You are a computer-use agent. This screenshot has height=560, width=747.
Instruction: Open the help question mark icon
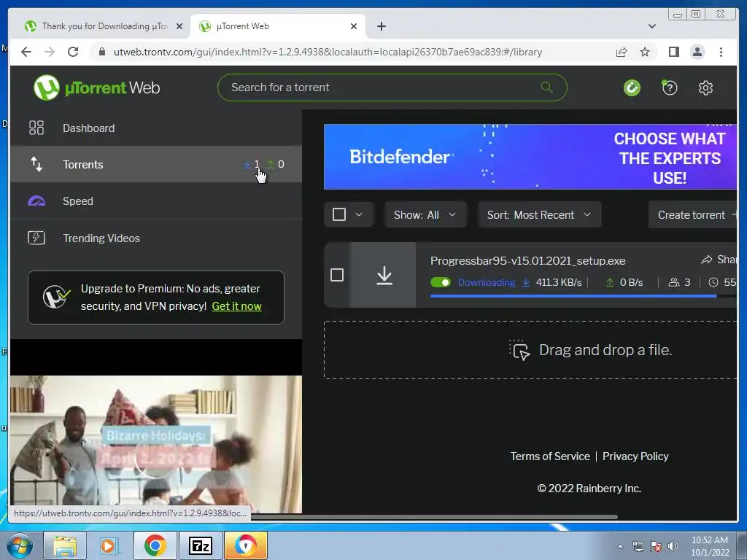point(670,87)
